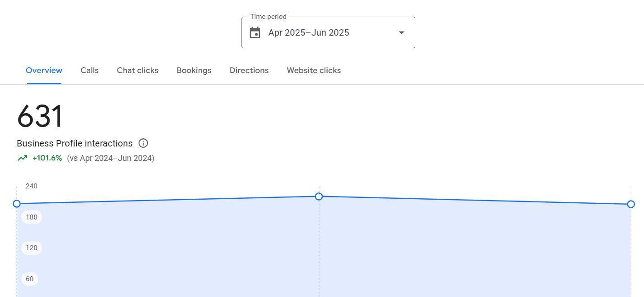644x297 pixels.
Task: Click the calendar icon in Time period
Action: click(x=255, y=33)
